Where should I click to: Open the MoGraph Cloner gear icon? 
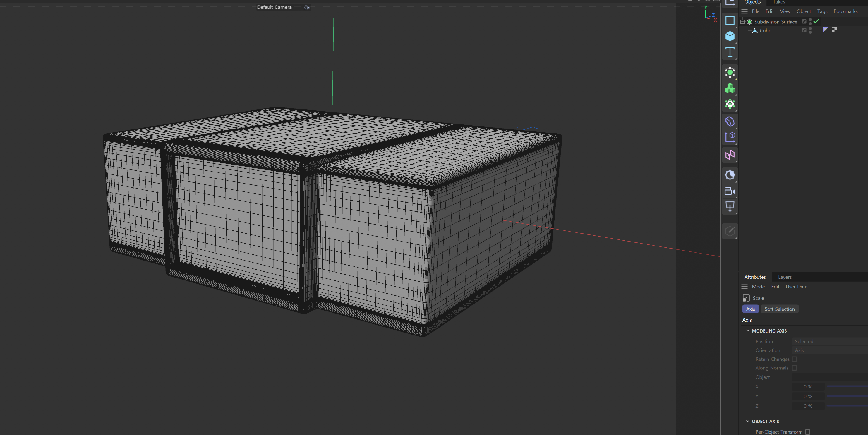[x=730, y=104]
